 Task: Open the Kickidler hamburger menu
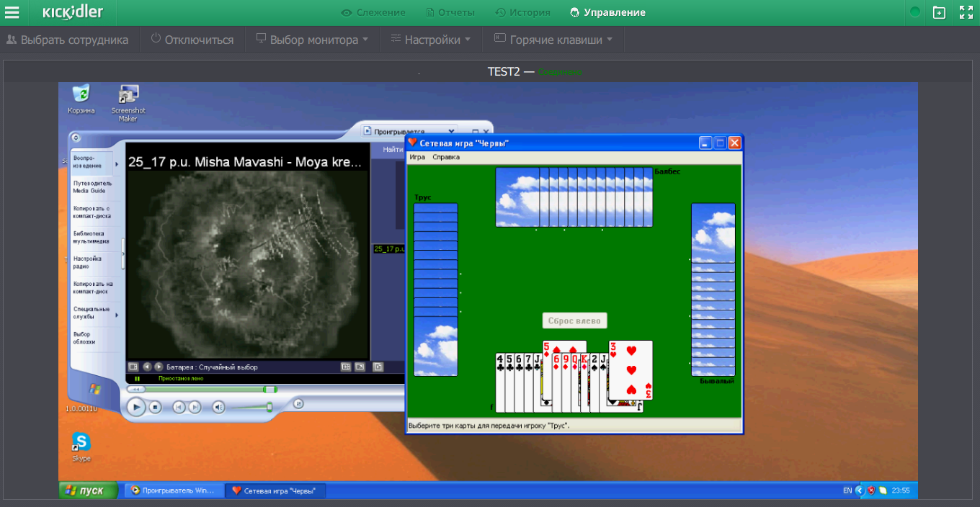[12, 12]
